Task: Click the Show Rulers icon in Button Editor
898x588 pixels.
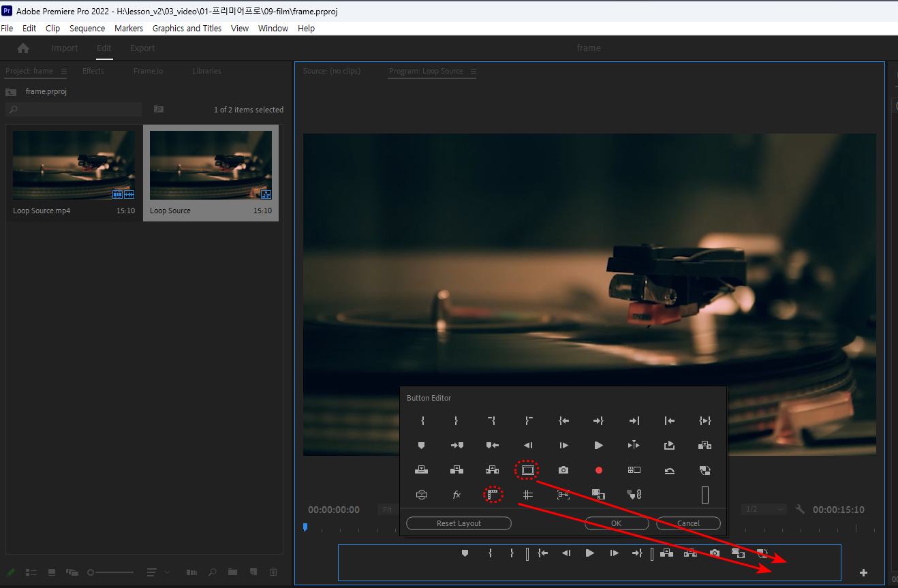Action: click(x=493, y=495)
